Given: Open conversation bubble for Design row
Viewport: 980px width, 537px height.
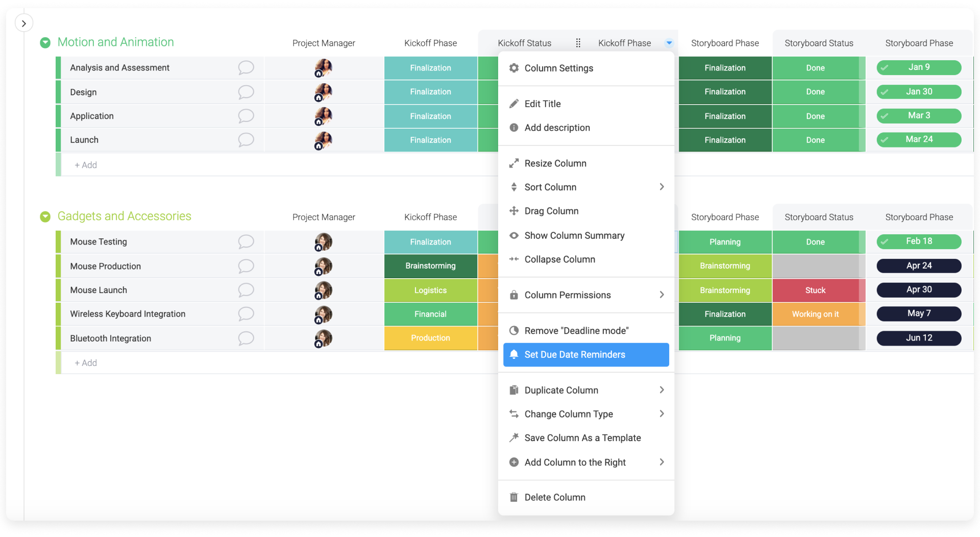Looking at the screenshot, I should 246,92.
